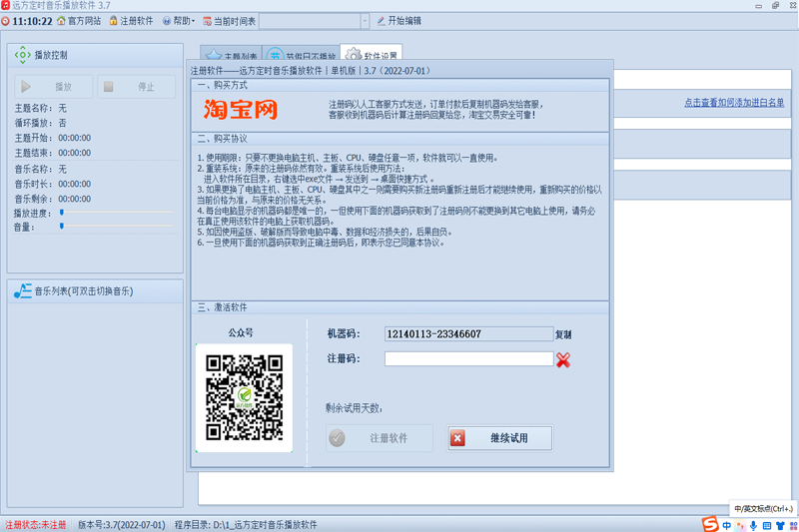This screenshot has width=799, height=532.
Task: Click the 停止 stop button
Action: click(137, 87)
